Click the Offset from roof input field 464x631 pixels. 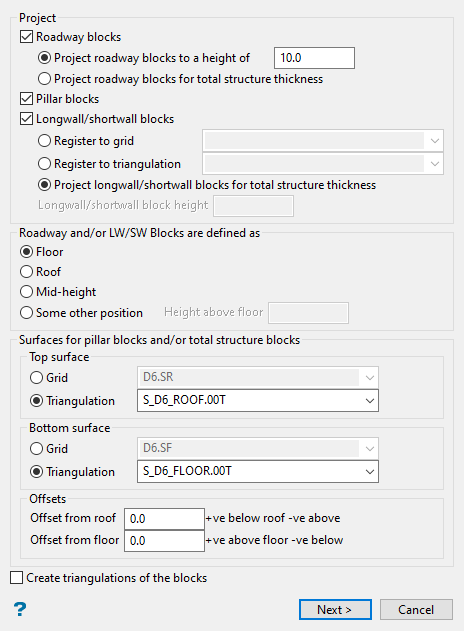(x=164, y=519)
